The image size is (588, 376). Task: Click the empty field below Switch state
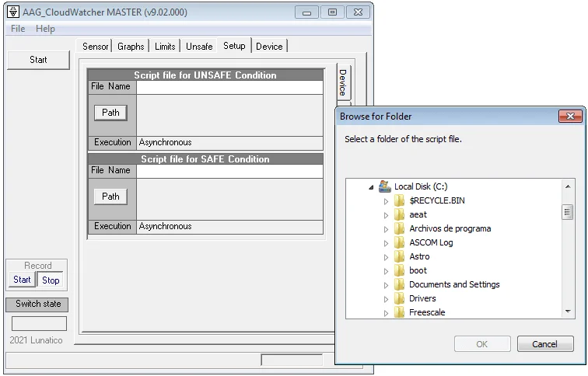[40, 324]
